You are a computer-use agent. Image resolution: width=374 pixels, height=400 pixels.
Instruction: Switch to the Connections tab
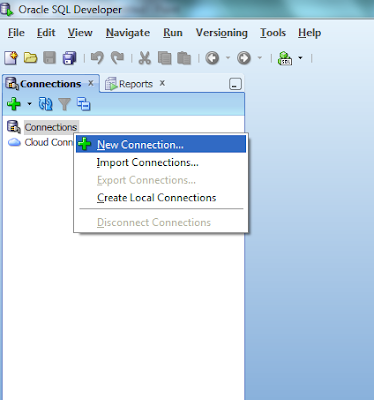tap(51, 84)
